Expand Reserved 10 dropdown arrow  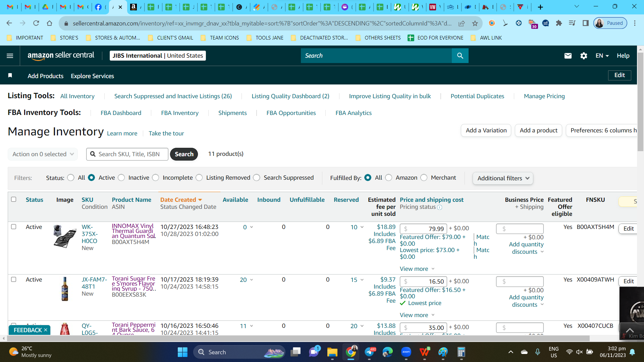[x=362, y=227]
